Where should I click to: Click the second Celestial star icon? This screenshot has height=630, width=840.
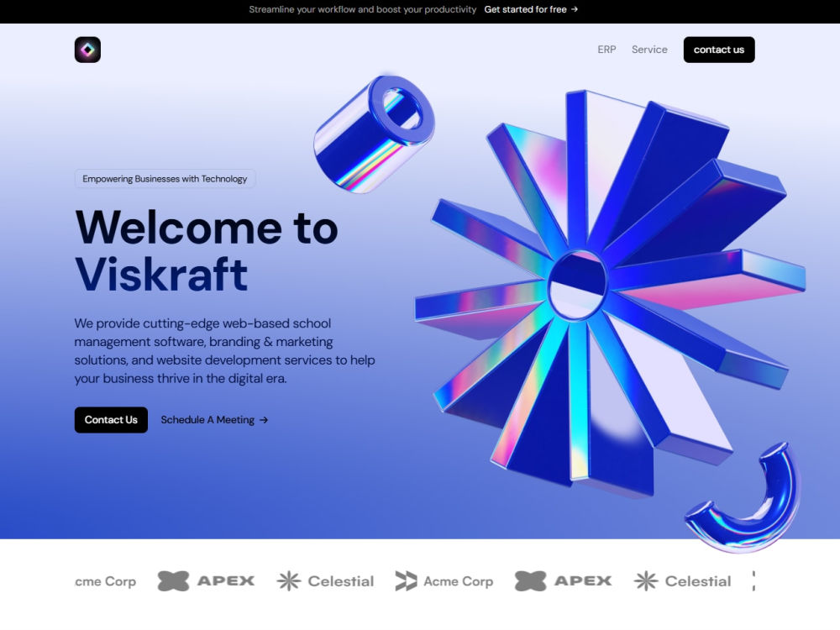tap(645, 581)
